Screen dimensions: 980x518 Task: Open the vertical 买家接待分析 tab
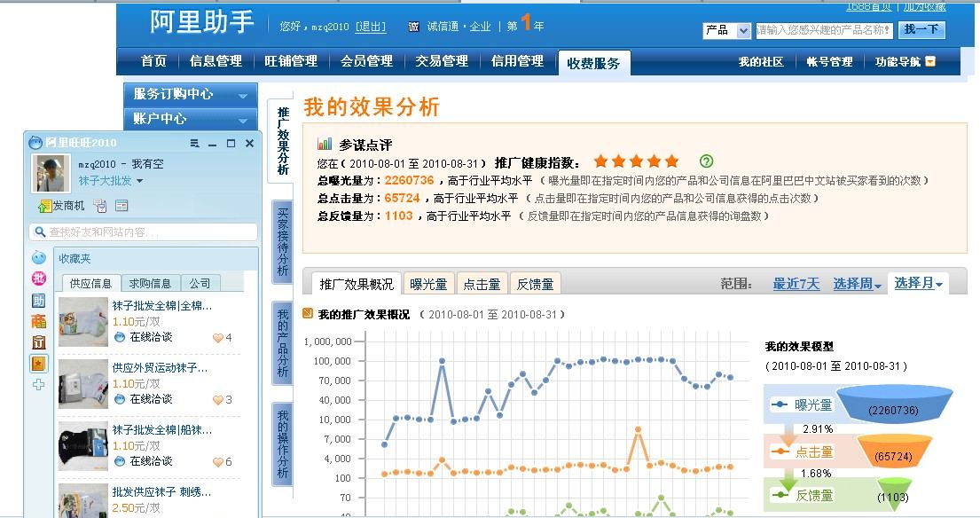[x=283, y=242]
